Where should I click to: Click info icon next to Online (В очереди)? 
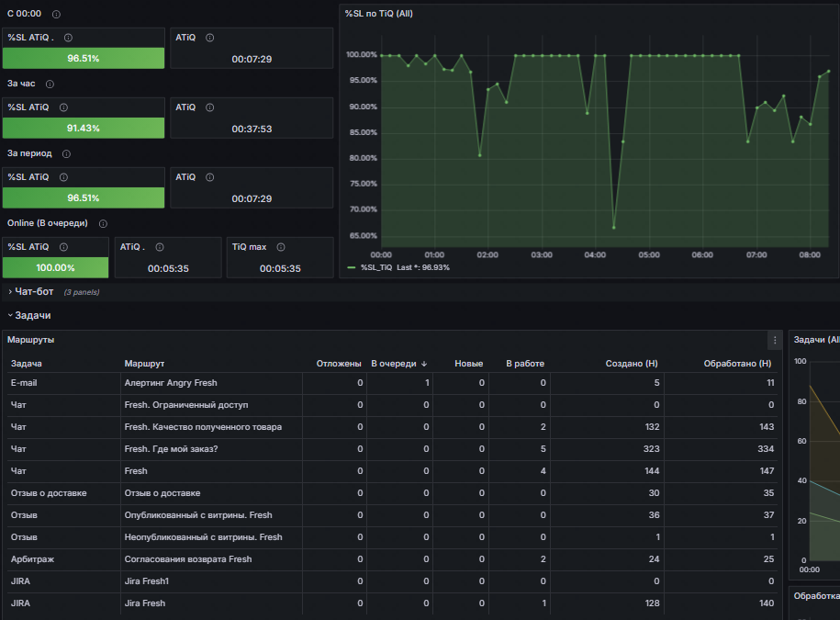[x=103, y=223]
